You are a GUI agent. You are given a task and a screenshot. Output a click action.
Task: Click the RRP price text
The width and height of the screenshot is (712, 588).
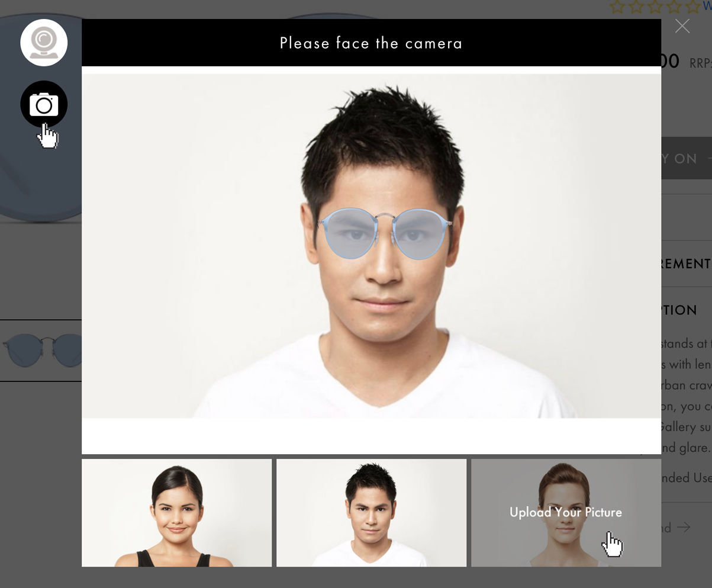coord(700,63)
